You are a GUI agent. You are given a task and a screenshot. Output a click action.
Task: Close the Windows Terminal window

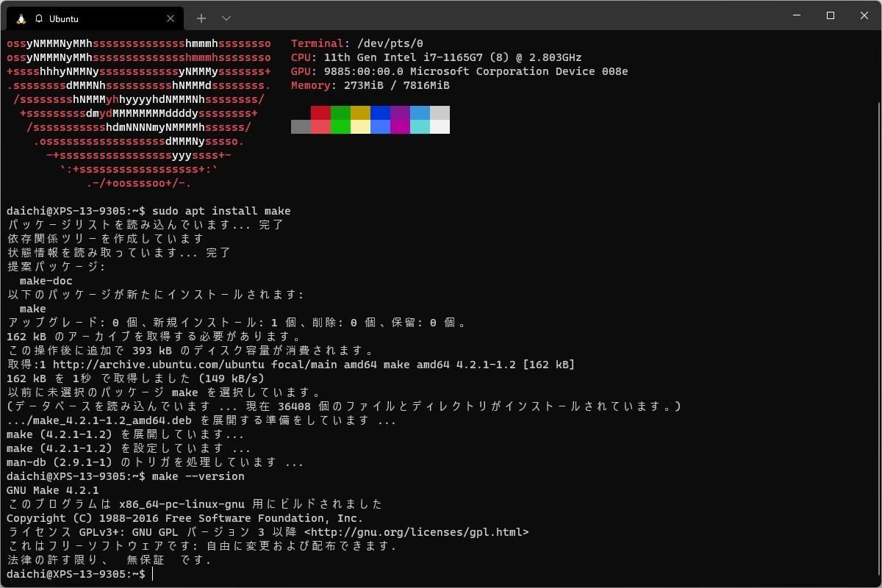tap(864, 15)
